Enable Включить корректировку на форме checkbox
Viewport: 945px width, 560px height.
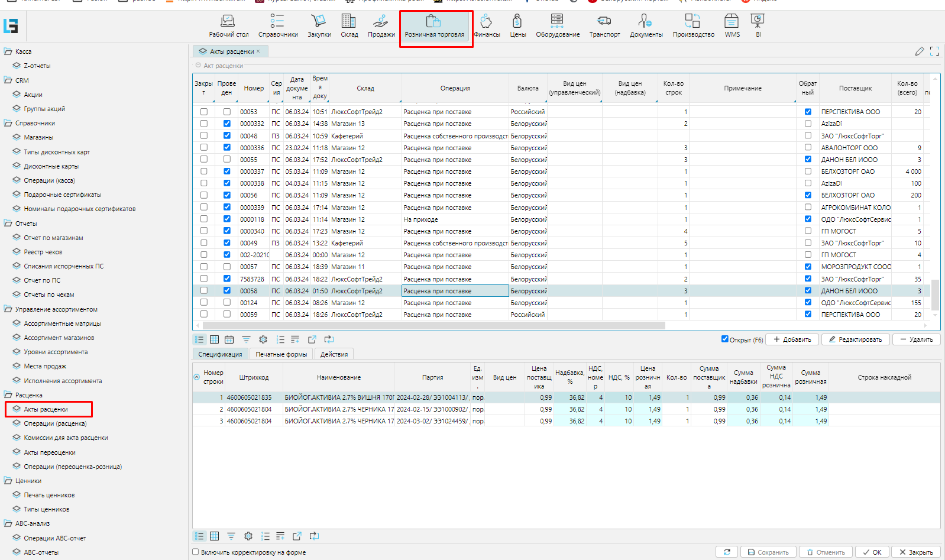tap(196, 552)
